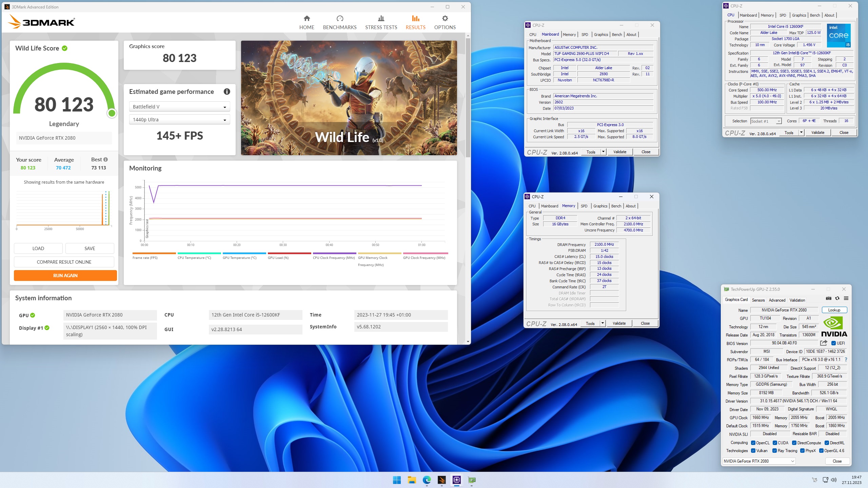Toggle OpenGL 4.6 checkbox in GPU-Z

click(x=821, y=451)
